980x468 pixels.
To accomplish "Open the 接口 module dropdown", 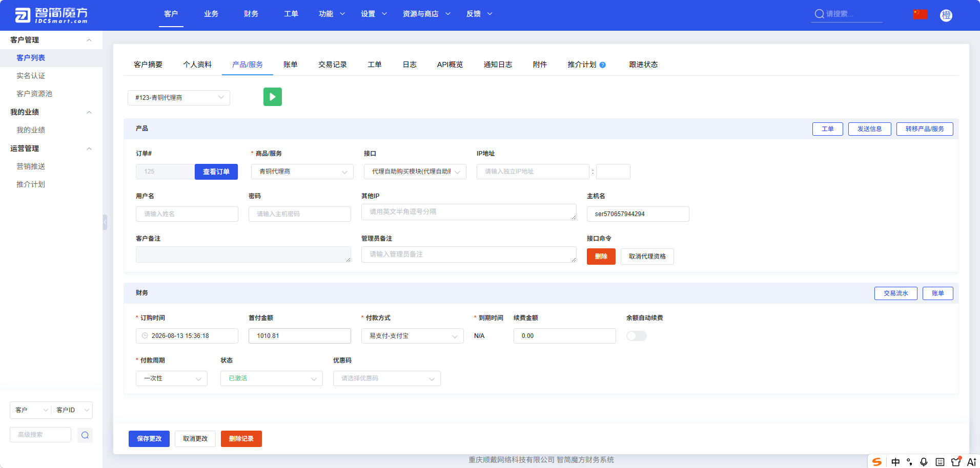I will [415, 172].
